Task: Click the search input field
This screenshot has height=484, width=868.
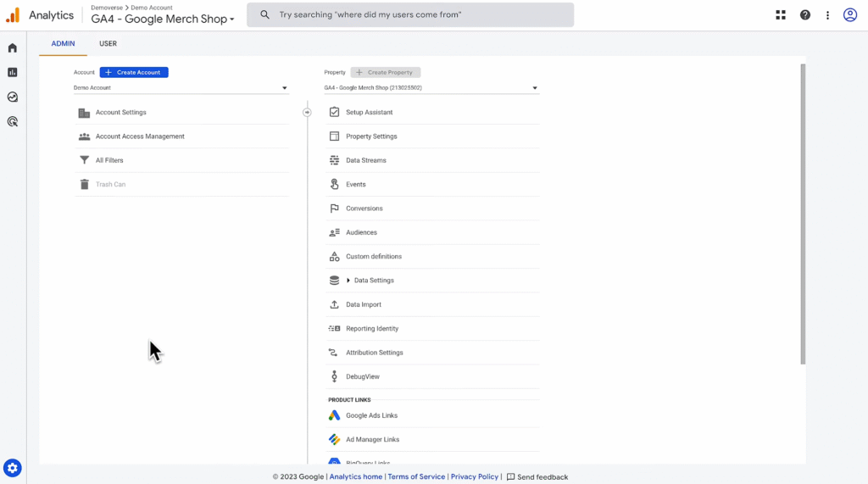Action: (410, 15)
